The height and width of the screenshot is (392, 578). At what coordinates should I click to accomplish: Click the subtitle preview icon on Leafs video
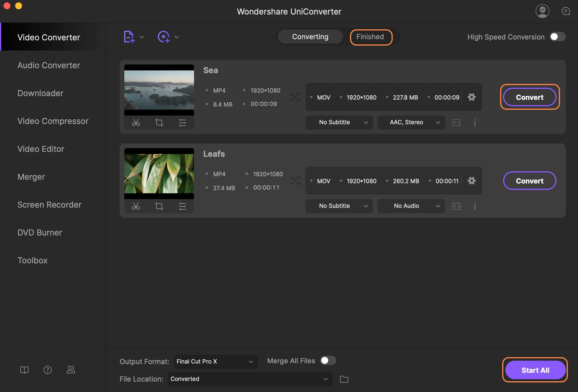(456, 205)
